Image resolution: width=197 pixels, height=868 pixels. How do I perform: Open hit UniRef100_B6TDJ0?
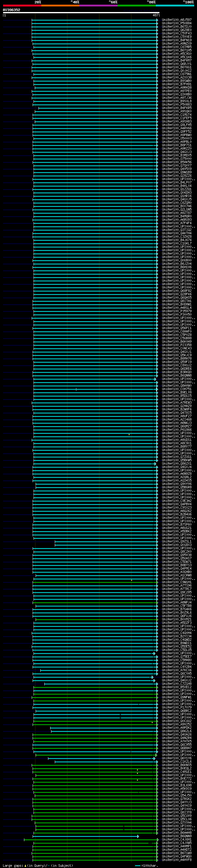click(176, 26)
